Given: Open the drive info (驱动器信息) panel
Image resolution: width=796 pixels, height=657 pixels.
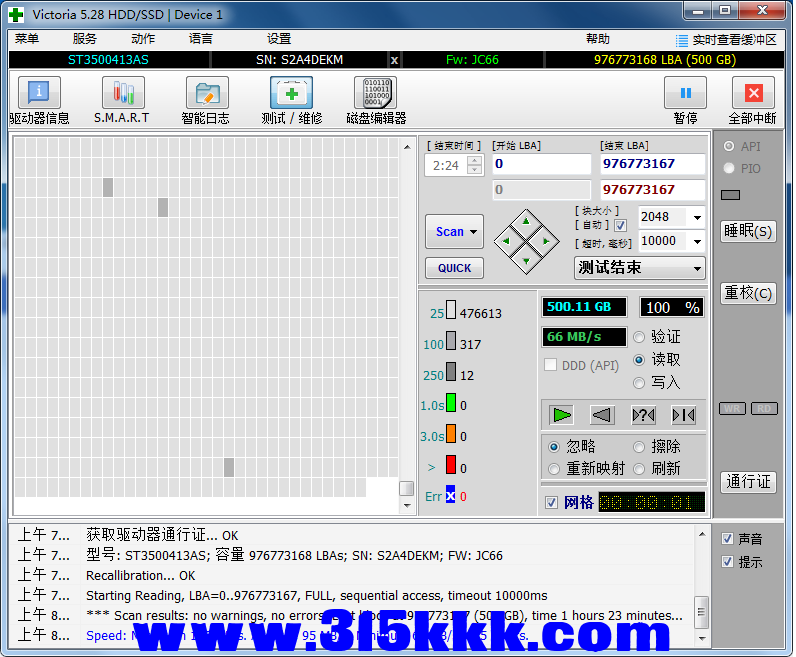Looking at the screenshot, I should (x=39, y=93).
